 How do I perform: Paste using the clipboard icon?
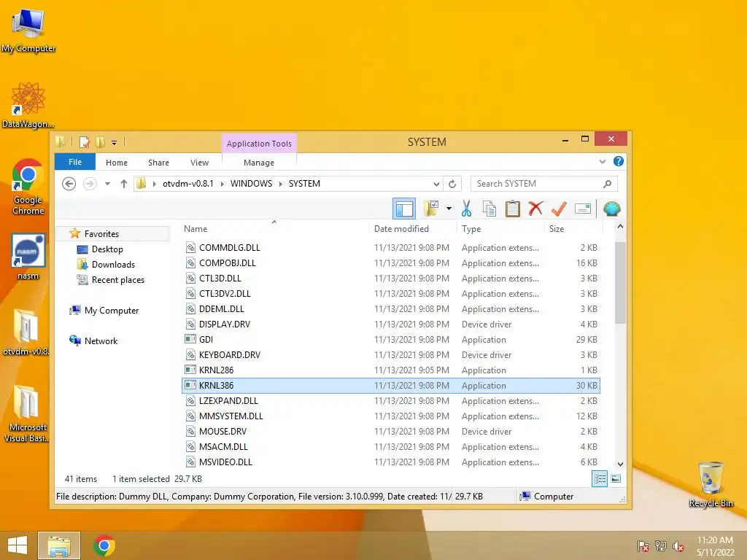[x=513, y=209]
